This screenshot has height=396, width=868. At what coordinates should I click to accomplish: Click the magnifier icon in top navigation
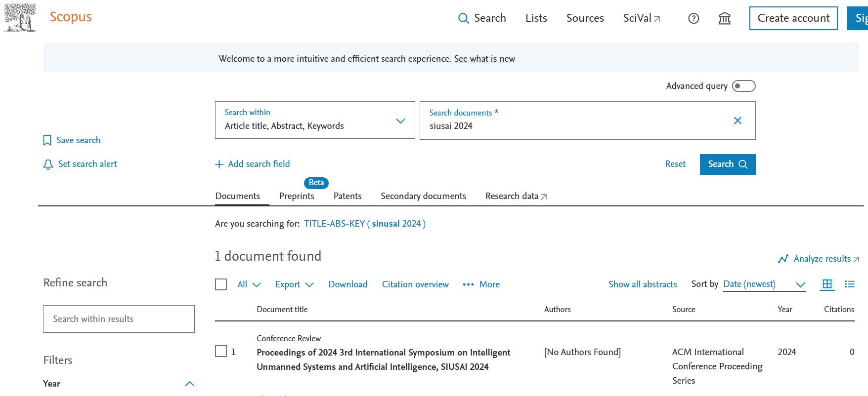(463, 18)
